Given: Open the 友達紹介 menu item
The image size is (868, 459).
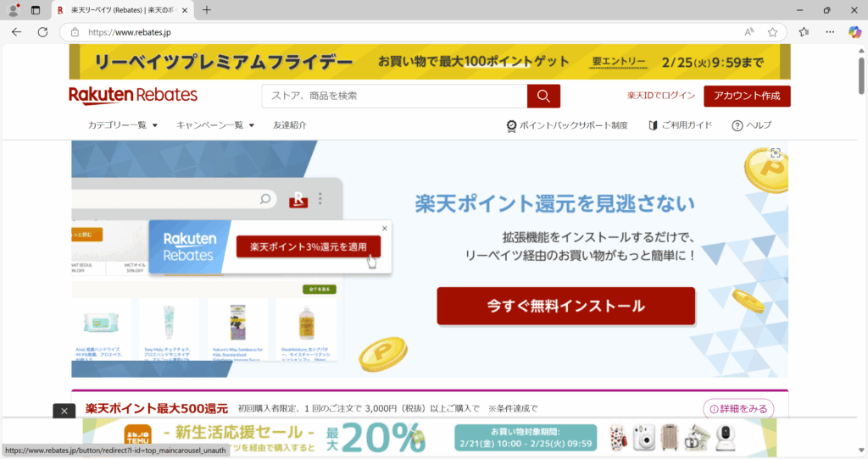Looking at the screenshot, I should click(x=290, y=125).
